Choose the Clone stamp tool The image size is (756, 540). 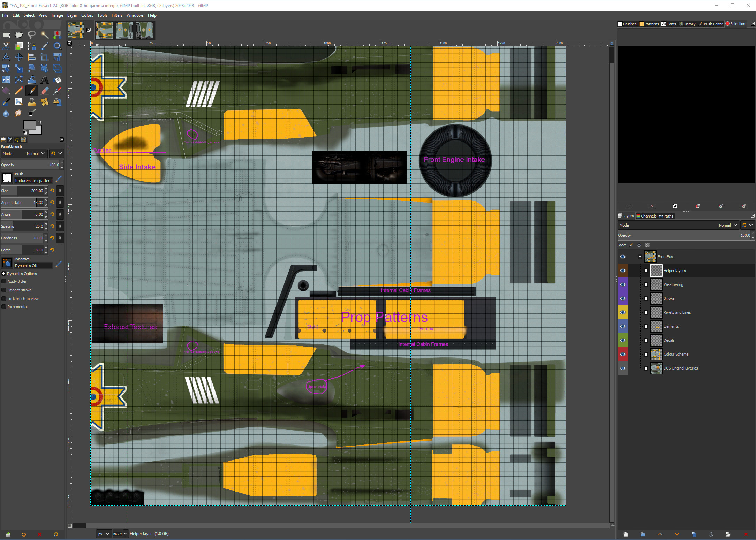(31, 102)
